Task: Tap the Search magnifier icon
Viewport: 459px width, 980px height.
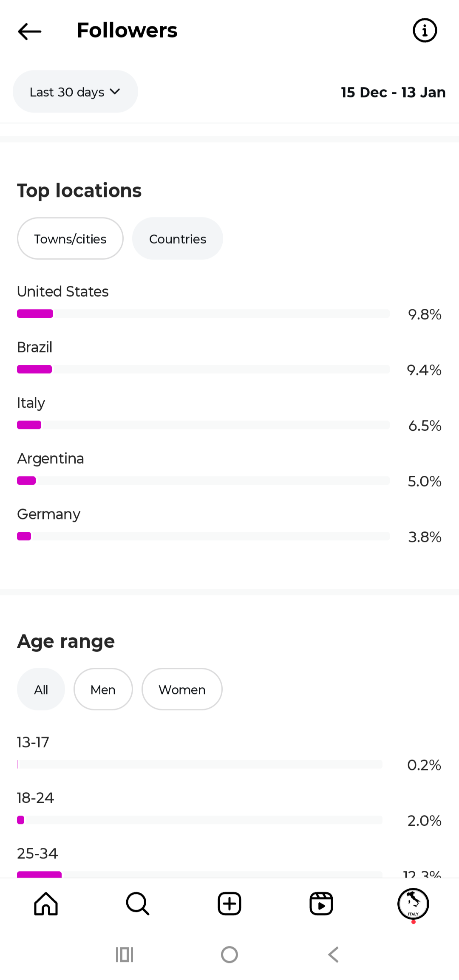Action: click(138, 904)
